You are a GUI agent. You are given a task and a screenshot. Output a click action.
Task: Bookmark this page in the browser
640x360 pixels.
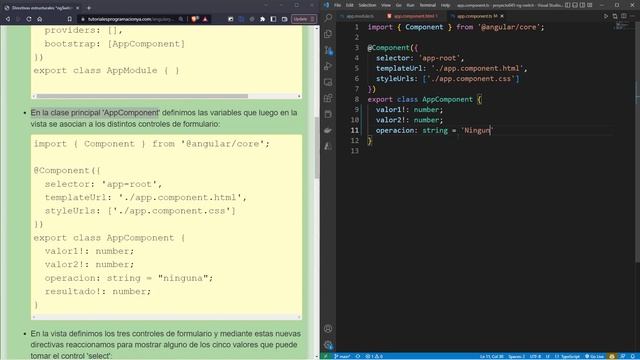tap(69, 19)
